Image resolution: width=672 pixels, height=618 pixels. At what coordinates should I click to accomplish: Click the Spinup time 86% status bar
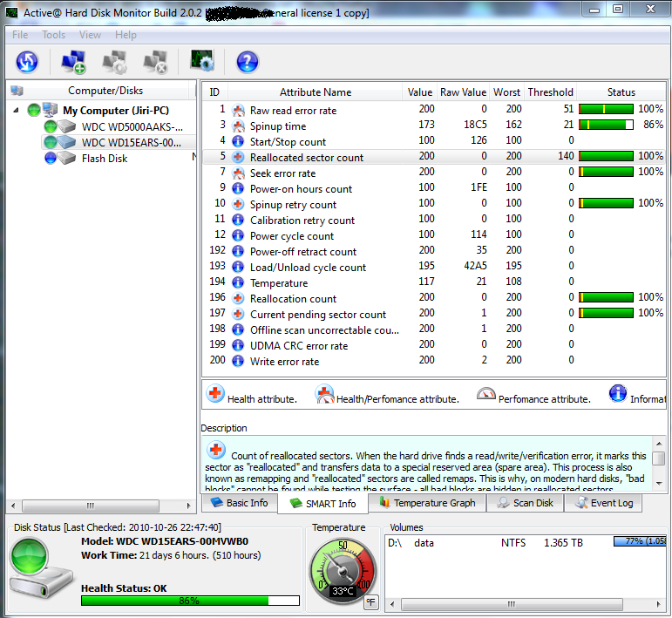coord(606,125)
